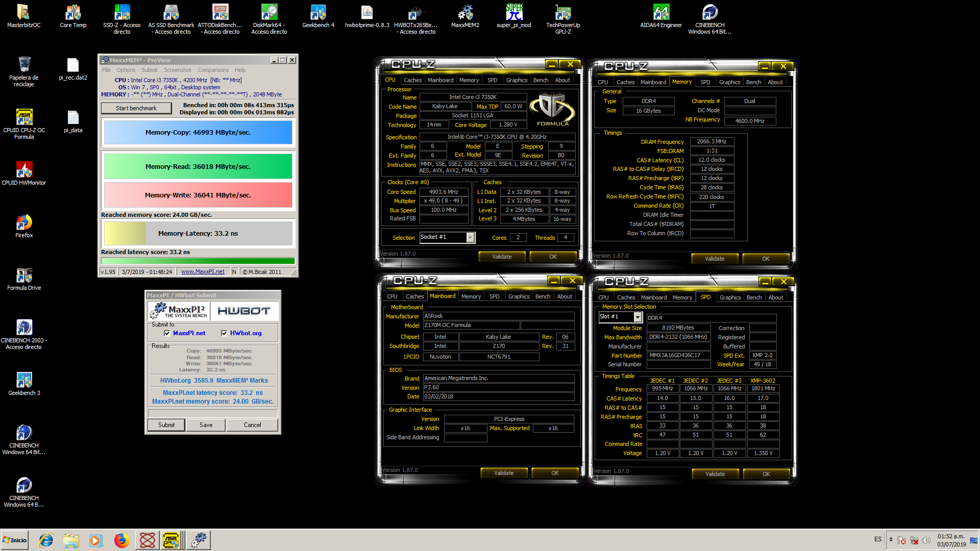Click Start benchmark button

(x=136, y=108)
